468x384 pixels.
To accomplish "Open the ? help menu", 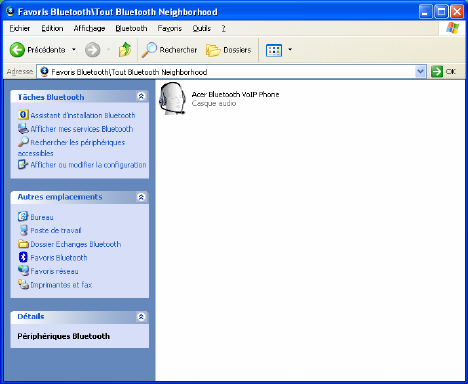I will click(224, 29).
